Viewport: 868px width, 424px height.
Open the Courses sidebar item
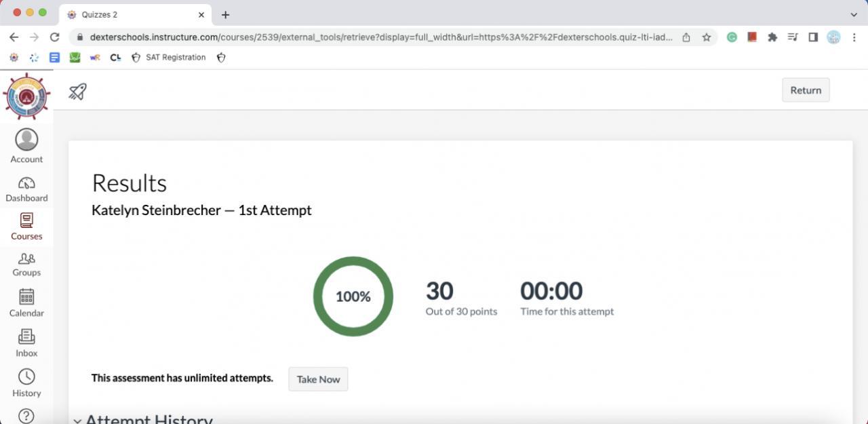pos(26,227)
